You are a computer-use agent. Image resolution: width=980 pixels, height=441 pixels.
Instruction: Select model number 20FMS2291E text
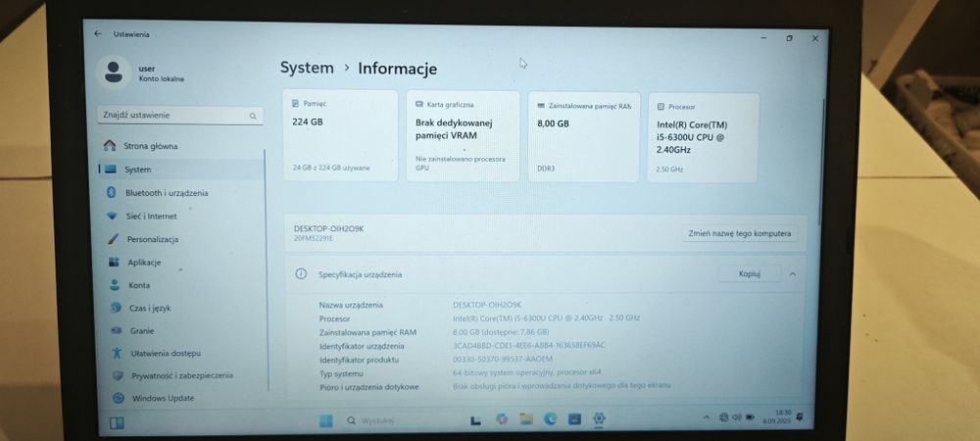click(314, 238)
